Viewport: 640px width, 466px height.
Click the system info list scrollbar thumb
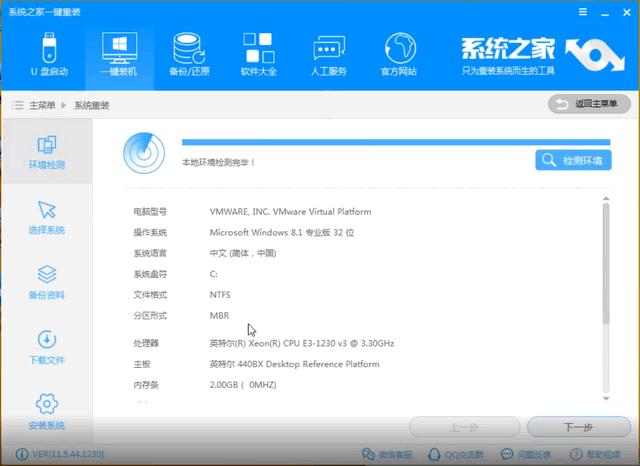tap(606, 264)
